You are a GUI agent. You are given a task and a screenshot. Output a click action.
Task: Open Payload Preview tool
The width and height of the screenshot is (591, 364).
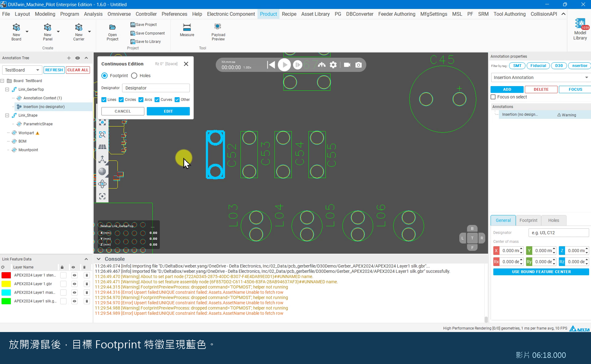click(x=218, y=32)
